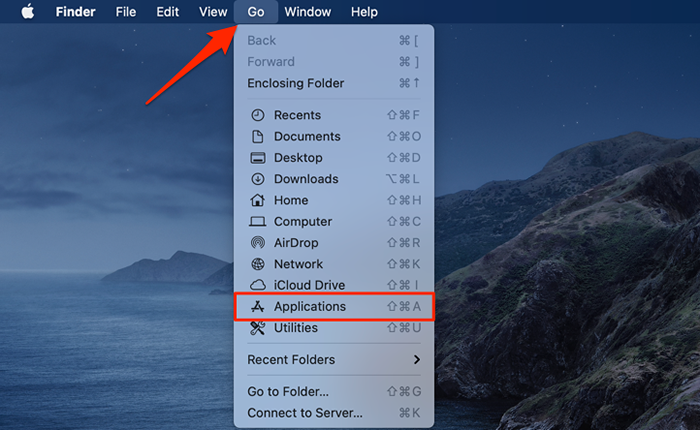Click the Utilities tools icon
This screenshot has width=700, height=430.
click(x=258, y=328)
